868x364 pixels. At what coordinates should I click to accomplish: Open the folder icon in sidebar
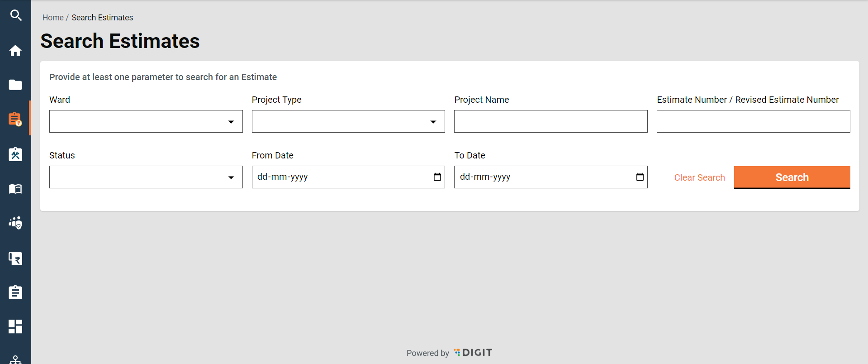click(x=15, y=85)
